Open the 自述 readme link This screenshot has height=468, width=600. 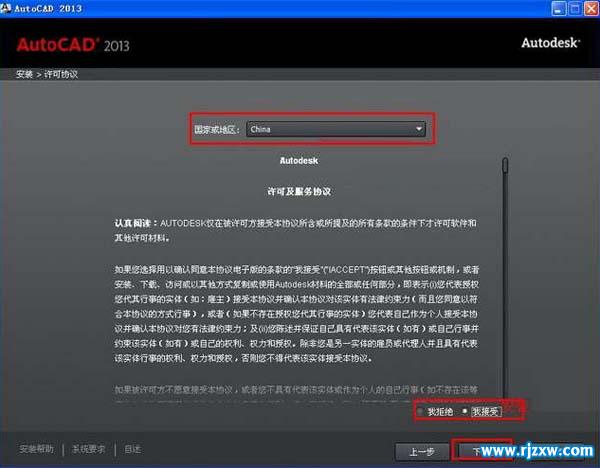pyautogui.click(x=132, y=449)
